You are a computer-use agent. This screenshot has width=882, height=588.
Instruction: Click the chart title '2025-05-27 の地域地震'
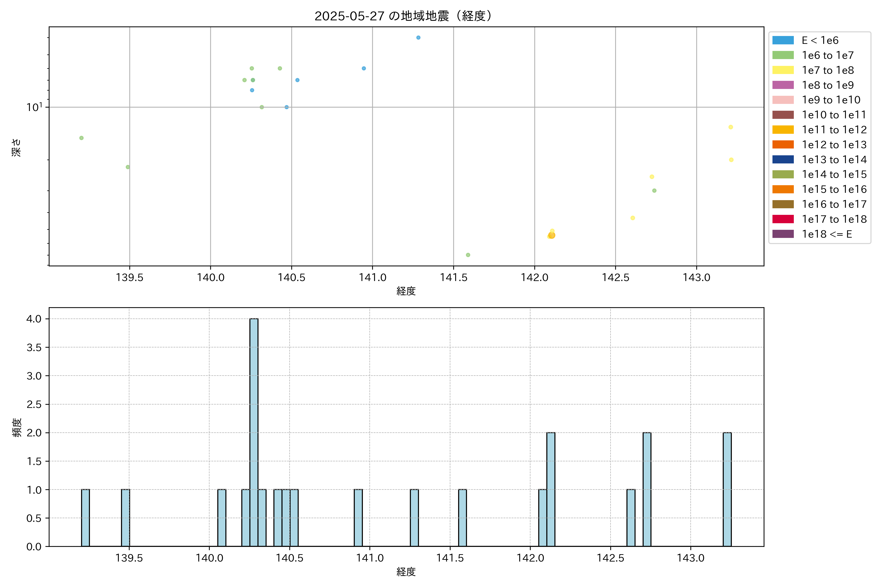click(403, 16)
